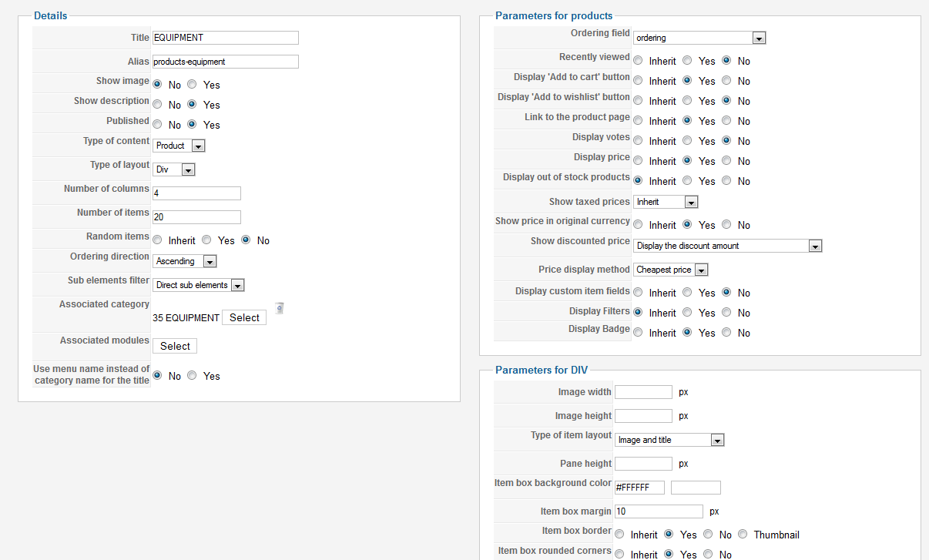The image size is (929, 560).
Task: Set Show image to Yes
Action: [192, 85]
